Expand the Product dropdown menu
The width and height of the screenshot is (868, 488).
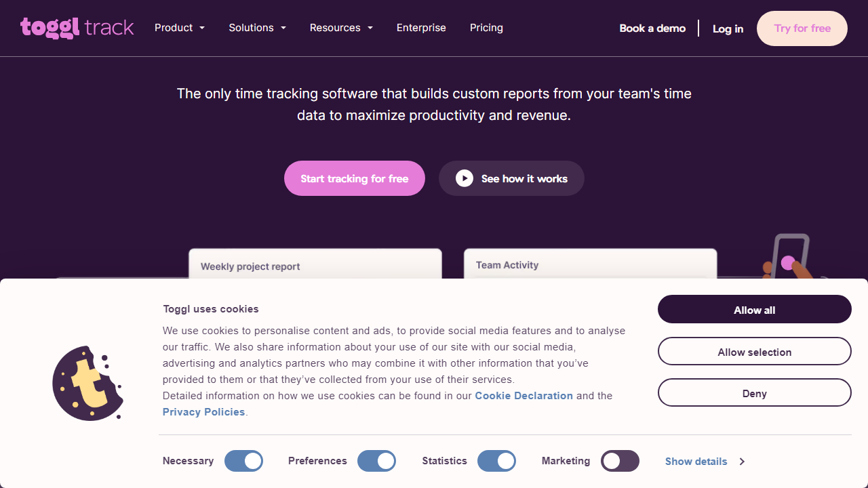pyautogui.click(x=180, y=28)
